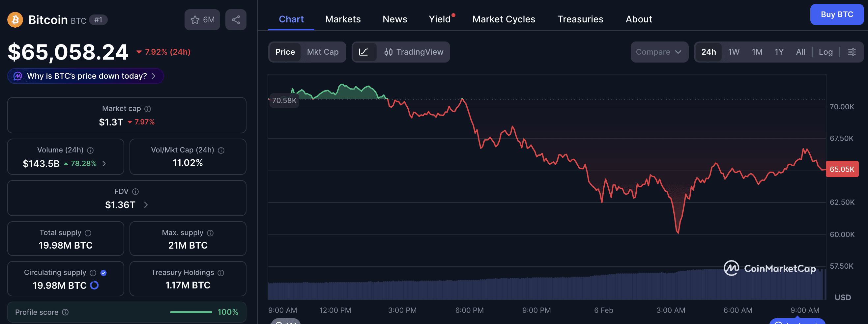Expand the FDV details chevron
The height and width of the screenshot is (324, 868).
[146, 204]
